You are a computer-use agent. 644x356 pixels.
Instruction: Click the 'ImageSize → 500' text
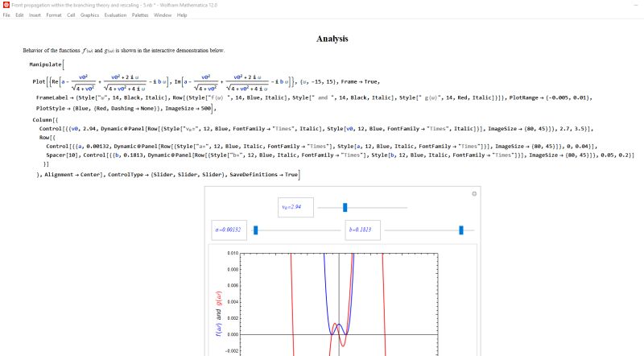(x=188, y=109)
